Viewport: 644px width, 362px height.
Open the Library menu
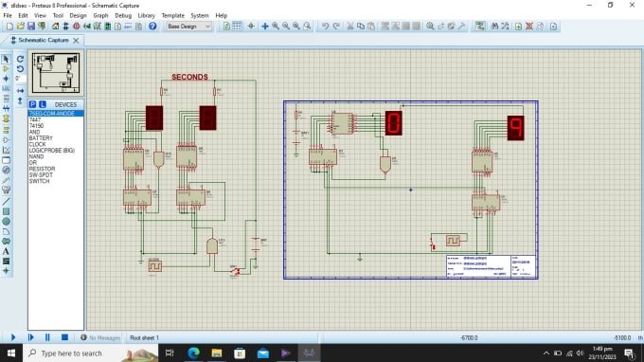pyautogui.click(x=146, y=15)
